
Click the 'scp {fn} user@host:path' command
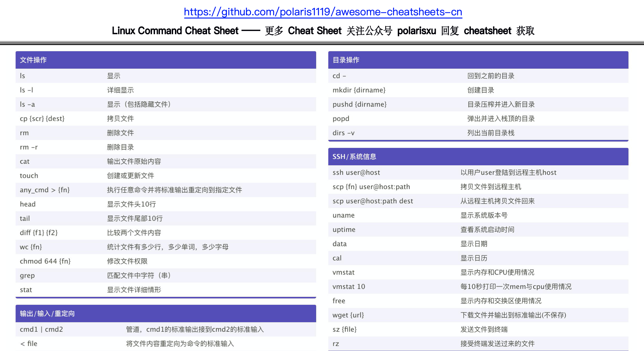point(371,187)
